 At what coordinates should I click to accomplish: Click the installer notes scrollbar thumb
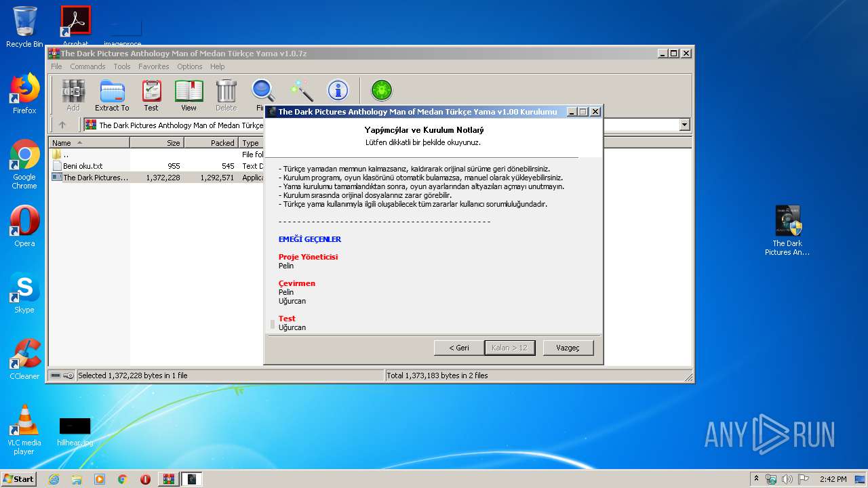coord(273,324)
